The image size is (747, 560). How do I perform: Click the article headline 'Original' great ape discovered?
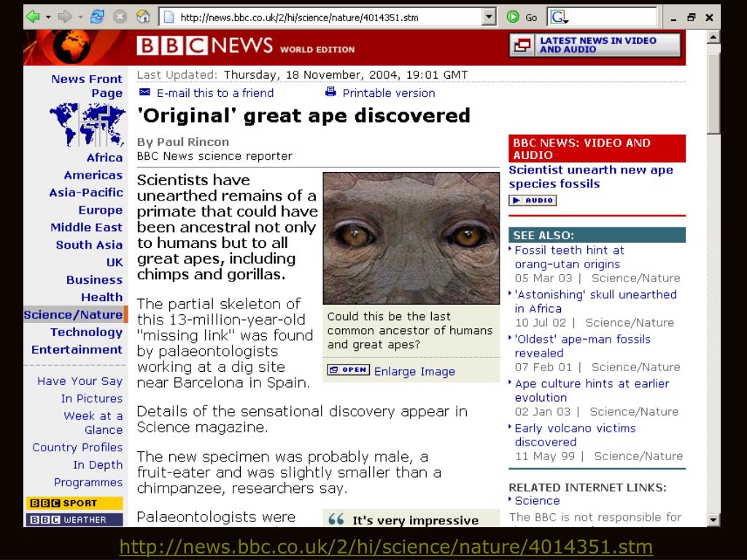click(303, 116)
